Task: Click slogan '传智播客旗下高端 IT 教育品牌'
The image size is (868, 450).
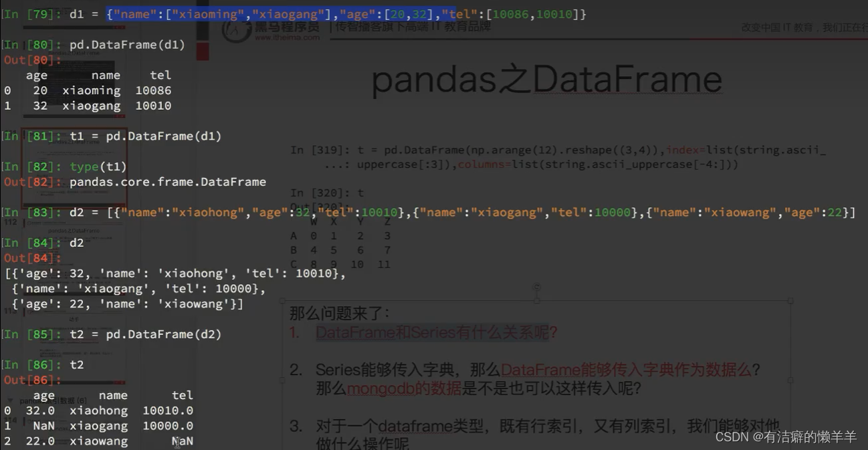Action: 414,27
